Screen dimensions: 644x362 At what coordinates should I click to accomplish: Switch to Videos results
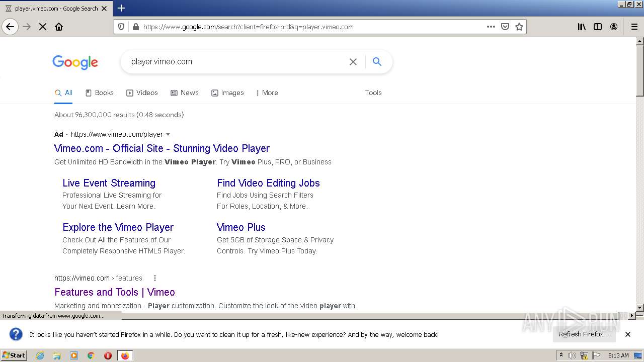click(142, 93)
